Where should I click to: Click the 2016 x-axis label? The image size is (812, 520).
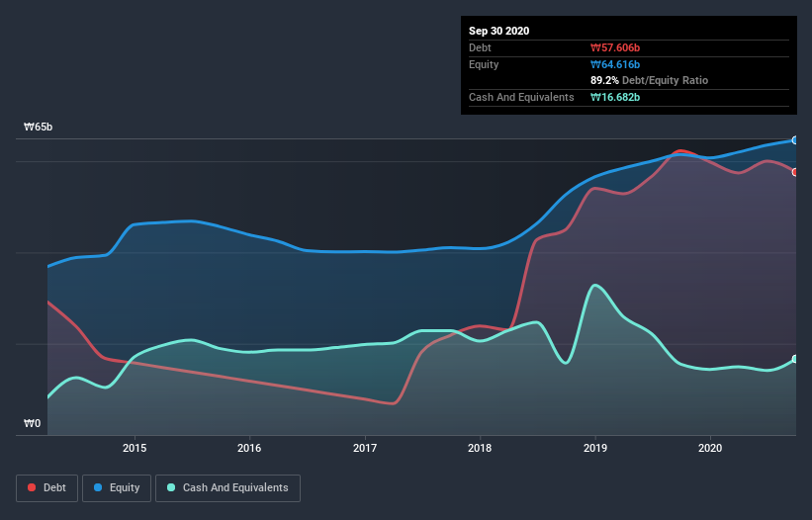click(x=249, y=448)
